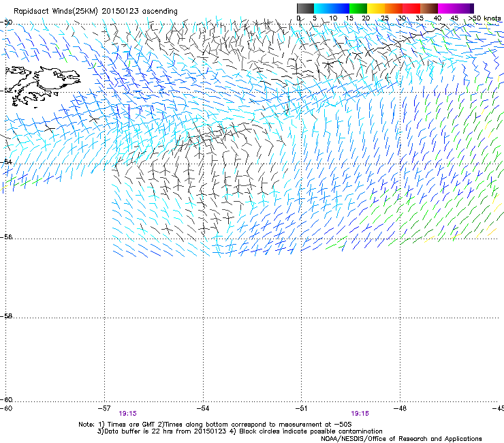Click the -48 longitude axis label
Viewport: 504px width, 443px height.
point(400,408)
